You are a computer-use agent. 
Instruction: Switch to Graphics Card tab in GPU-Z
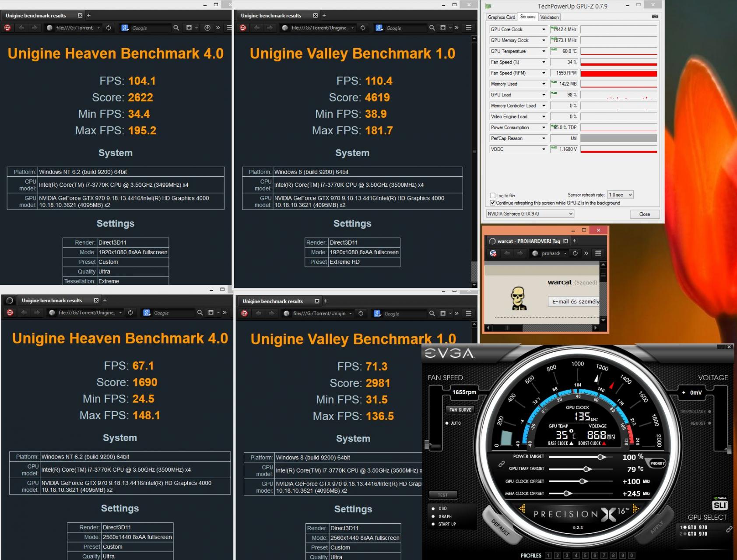tap(502, 17)
